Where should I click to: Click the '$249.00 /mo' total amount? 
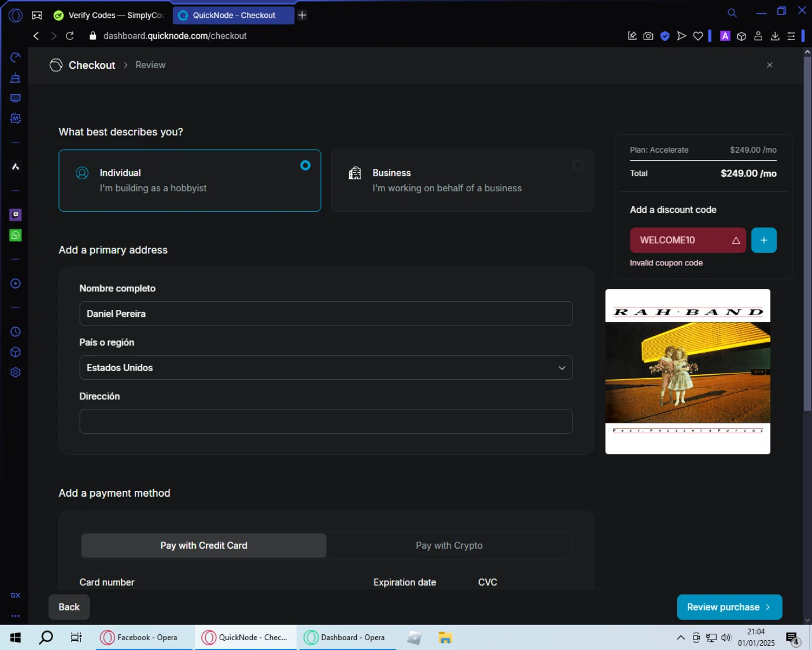point(748,174)
